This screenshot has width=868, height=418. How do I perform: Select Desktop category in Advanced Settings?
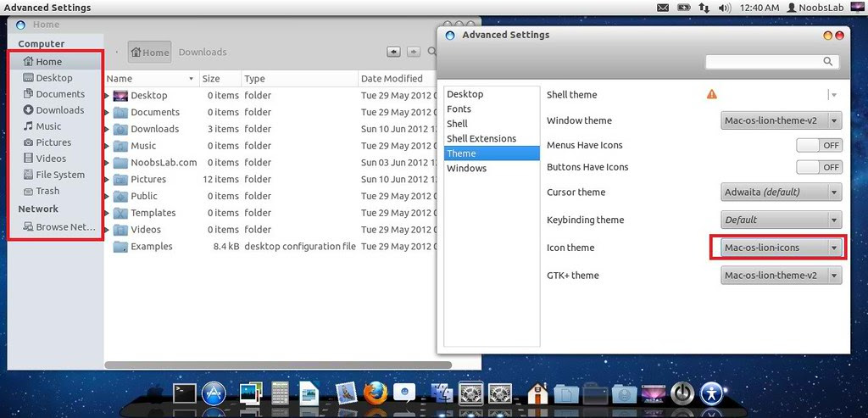click(492, 94)
